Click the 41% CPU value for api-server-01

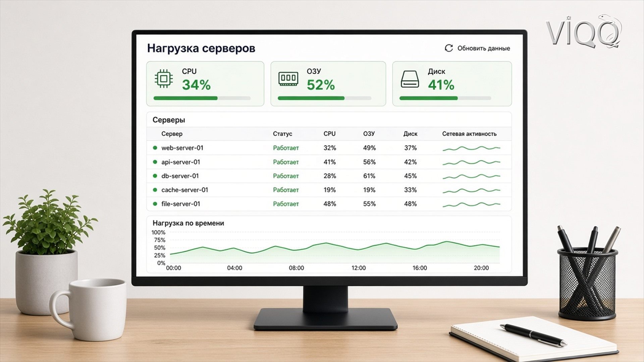[330, 162]
